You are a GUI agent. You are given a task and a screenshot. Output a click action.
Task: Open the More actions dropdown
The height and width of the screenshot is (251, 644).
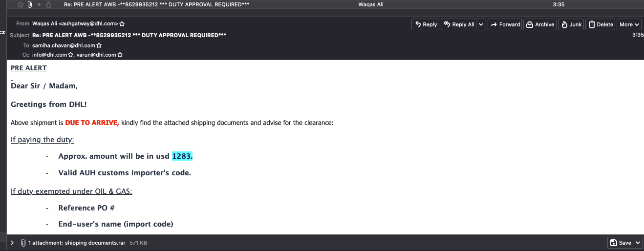[629, 24]
